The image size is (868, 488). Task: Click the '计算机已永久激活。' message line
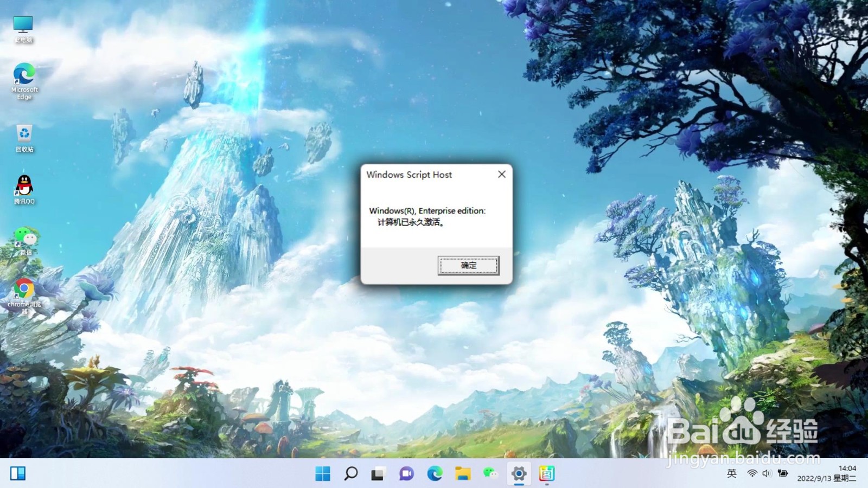(x=411, y=222)
